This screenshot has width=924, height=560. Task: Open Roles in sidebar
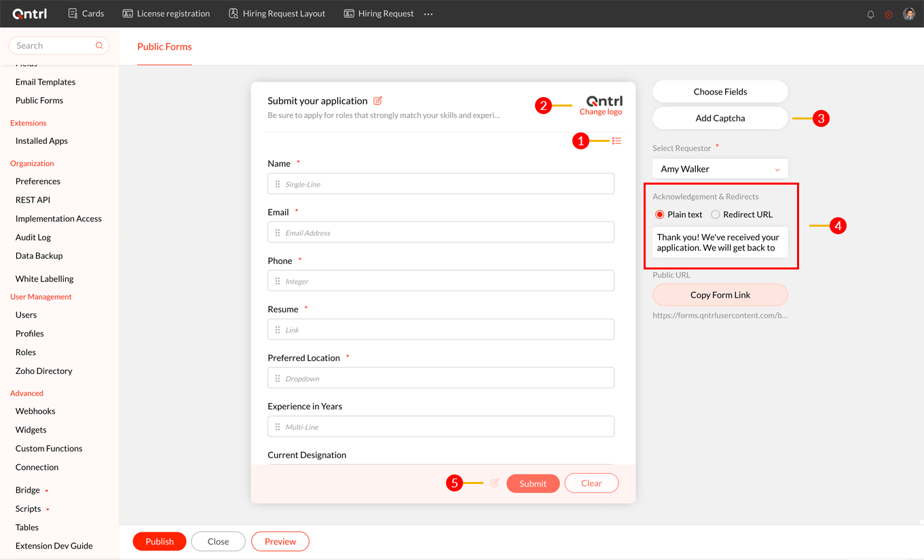26,352
